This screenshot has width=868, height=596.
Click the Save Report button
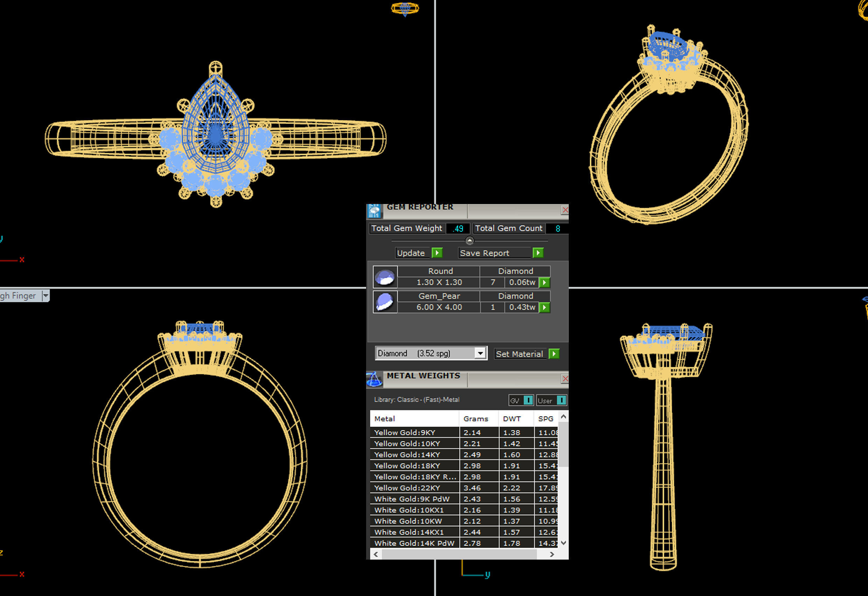pos(495,253)
